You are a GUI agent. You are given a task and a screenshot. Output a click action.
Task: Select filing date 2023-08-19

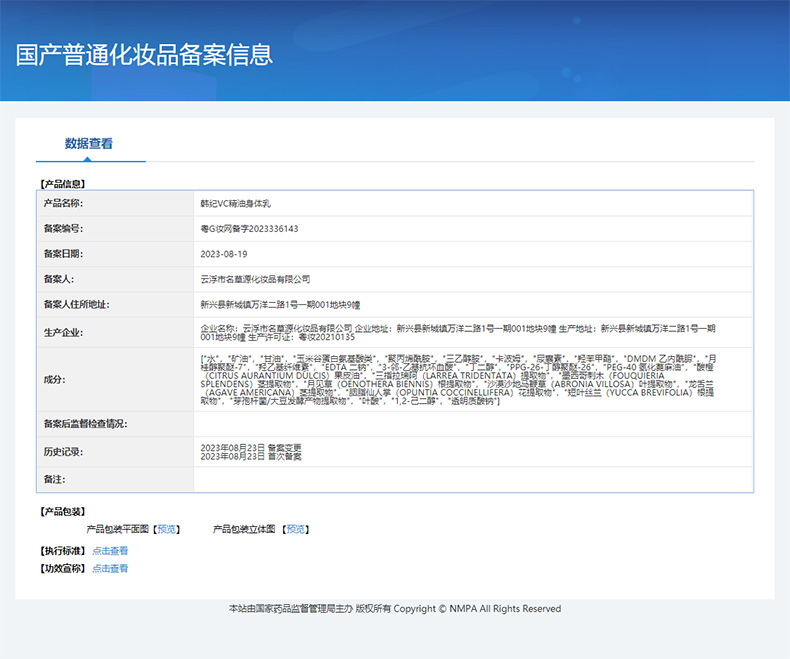224,254
